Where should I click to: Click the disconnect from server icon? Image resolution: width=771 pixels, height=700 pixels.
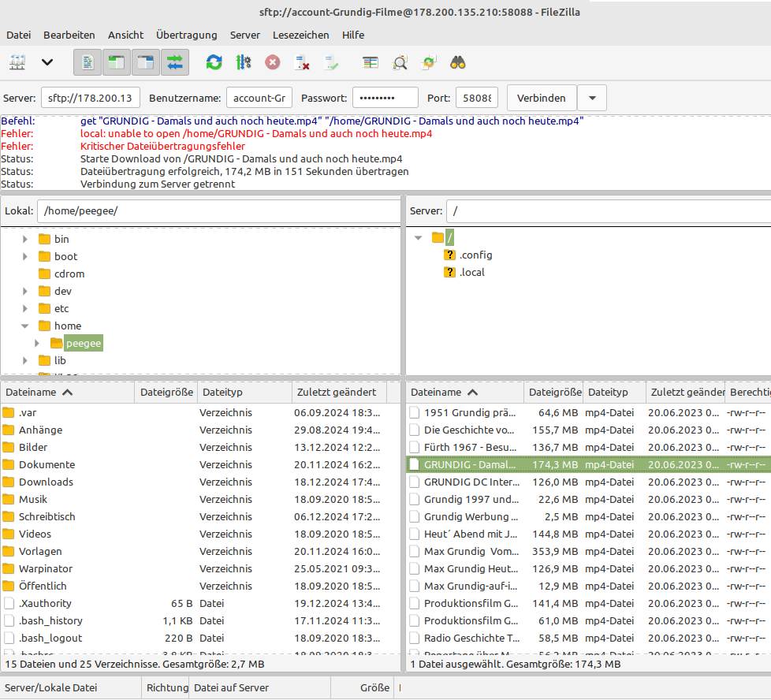click(x=301, y=62)
